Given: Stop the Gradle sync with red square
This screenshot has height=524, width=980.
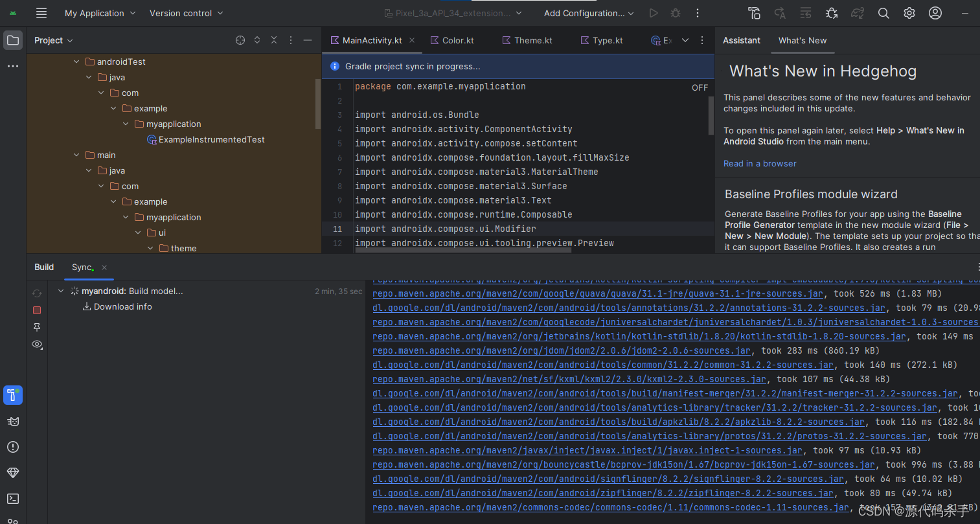Looking at the screenshot, I should coord(37,310).
